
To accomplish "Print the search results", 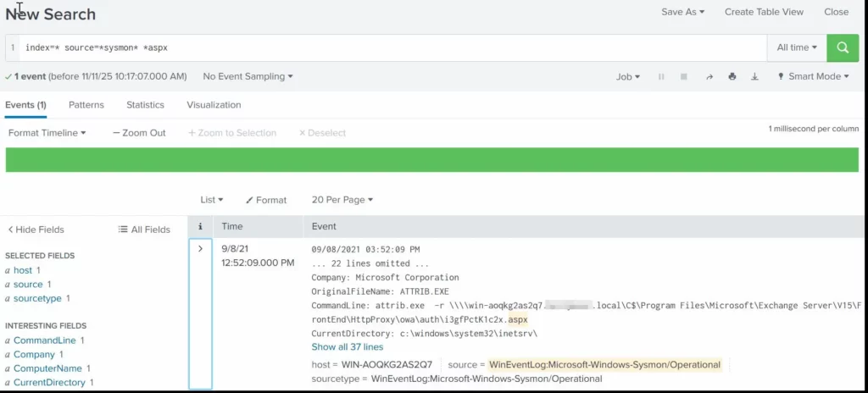I will [732, 77].
